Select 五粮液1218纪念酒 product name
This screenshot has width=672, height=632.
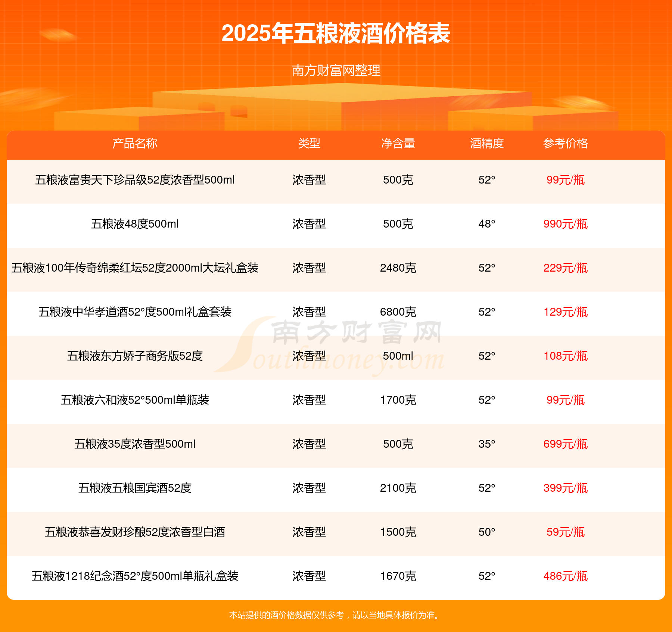point(135,576)
